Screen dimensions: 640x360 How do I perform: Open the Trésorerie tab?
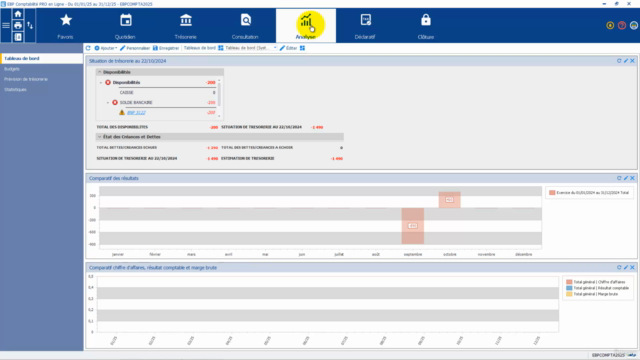(186, 26)
